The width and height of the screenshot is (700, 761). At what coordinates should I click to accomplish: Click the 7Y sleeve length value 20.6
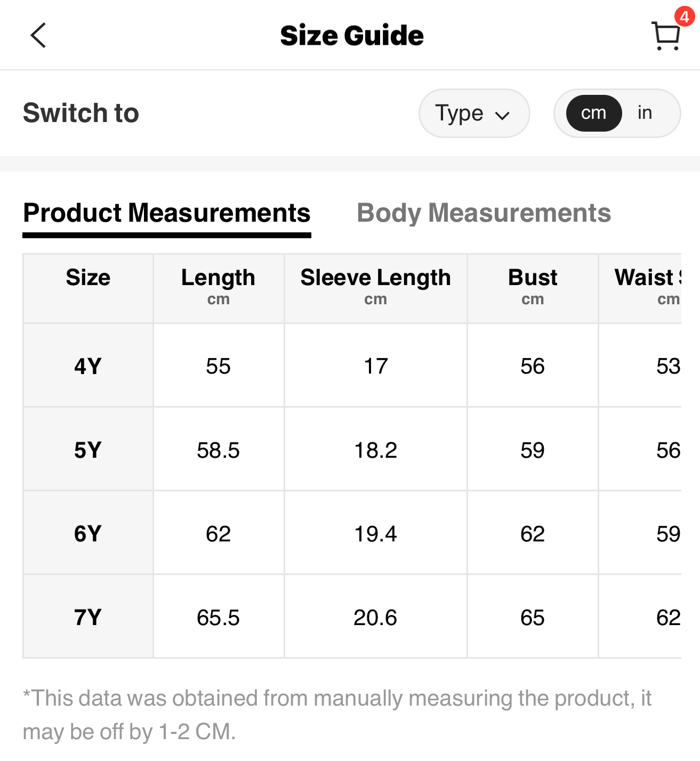[x=375, y=618]
